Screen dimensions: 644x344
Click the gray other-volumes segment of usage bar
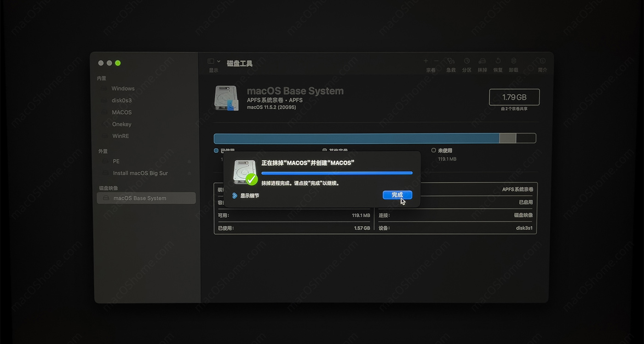tap(507, 138)
